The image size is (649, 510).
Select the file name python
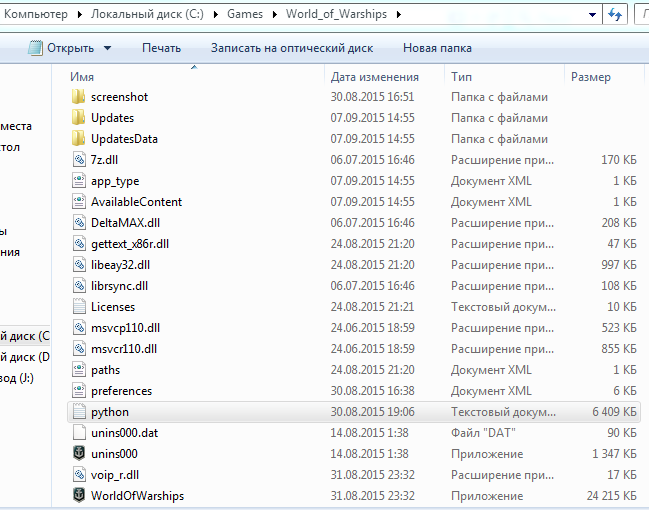point(110,412)
